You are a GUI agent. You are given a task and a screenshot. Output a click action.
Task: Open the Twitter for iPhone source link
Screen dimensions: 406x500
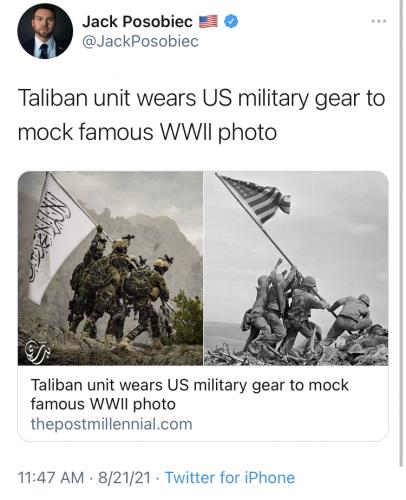pyautogui.click(x=230, y=477)
